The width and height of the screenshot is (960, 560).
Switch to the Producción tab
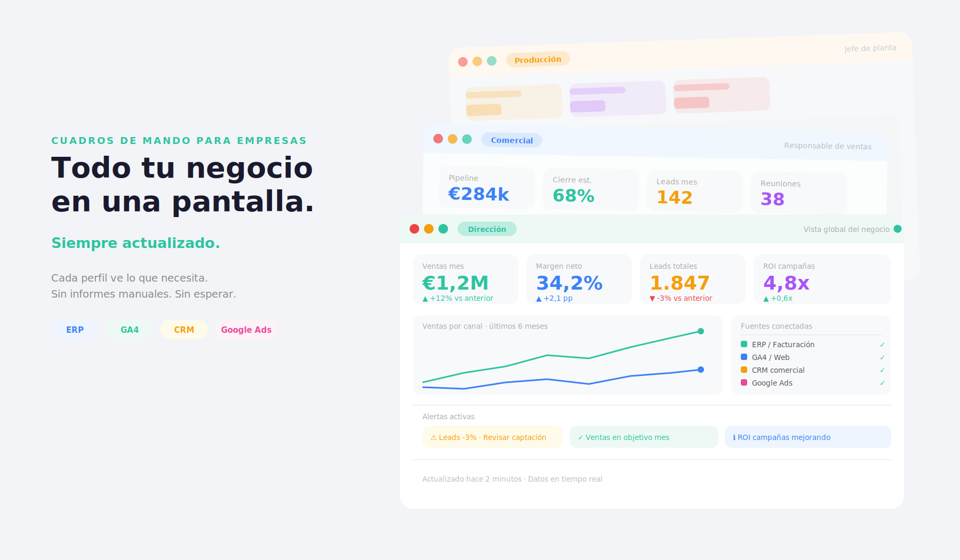[x=538, y=59]
